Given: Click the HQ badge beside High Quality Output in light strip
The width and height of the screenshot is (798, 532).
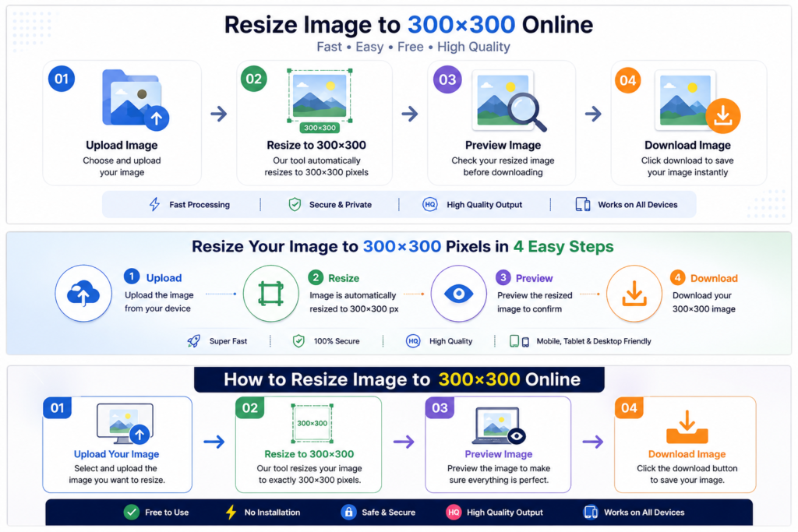Looking at the screenshot, I should [430, 204].
